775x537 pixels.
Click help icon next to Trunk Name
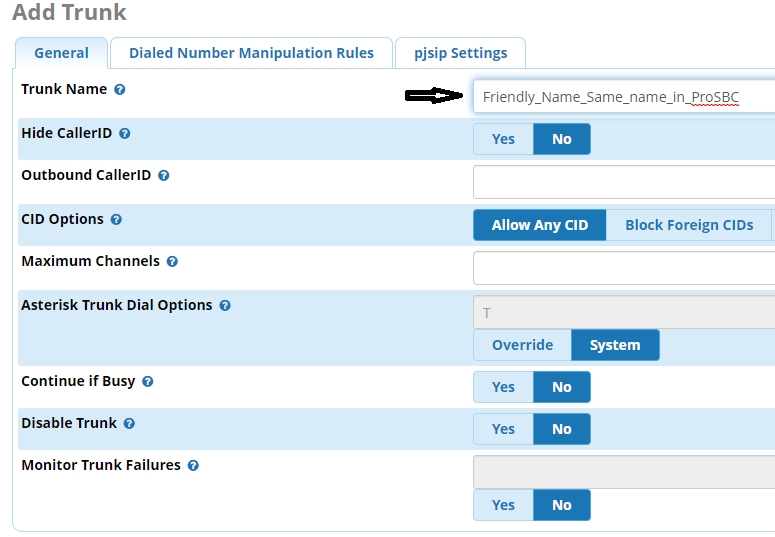coord(120,90)
